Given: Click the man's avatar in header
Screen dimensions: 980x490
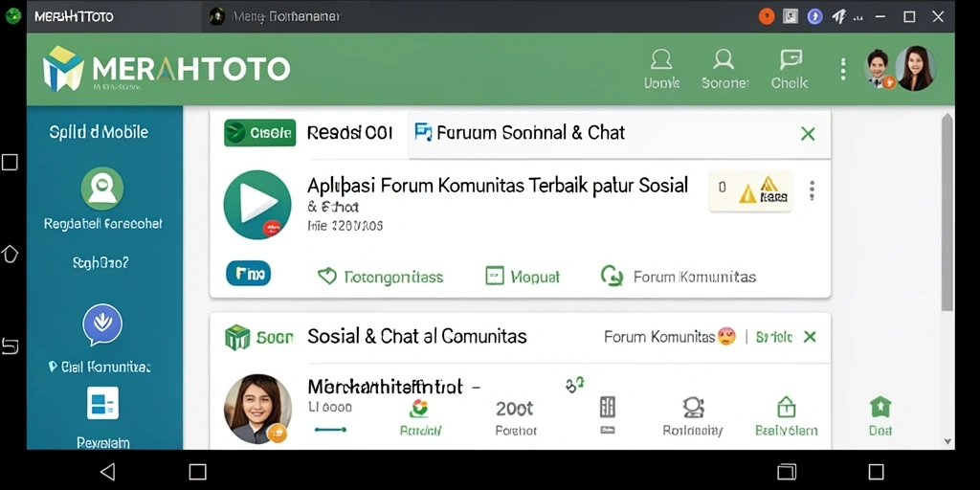Looking at the screenshot, I should click(x=879, y=68).
